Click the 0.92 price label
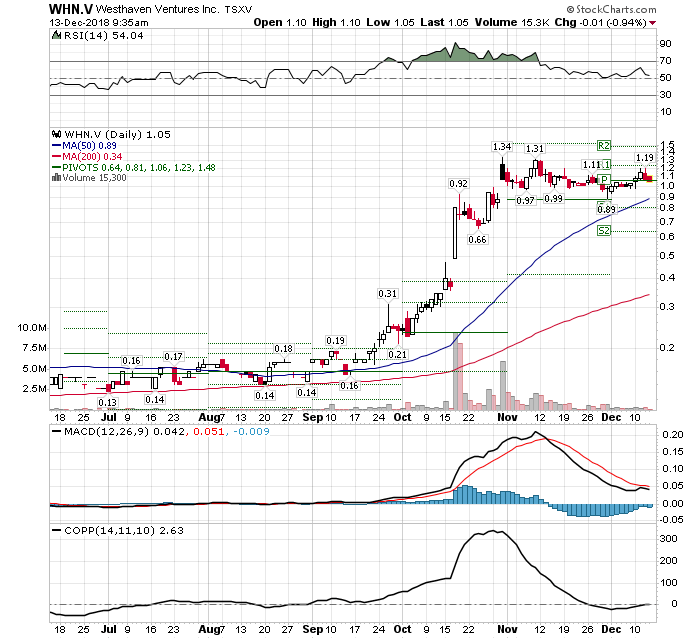This screenshot has width=700, height=639. click(x=458, y=184)
